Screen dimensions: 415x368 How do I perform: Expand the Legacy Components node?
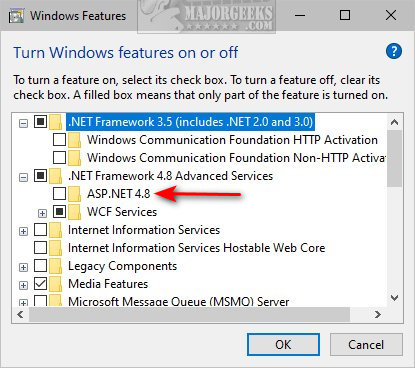23,267
